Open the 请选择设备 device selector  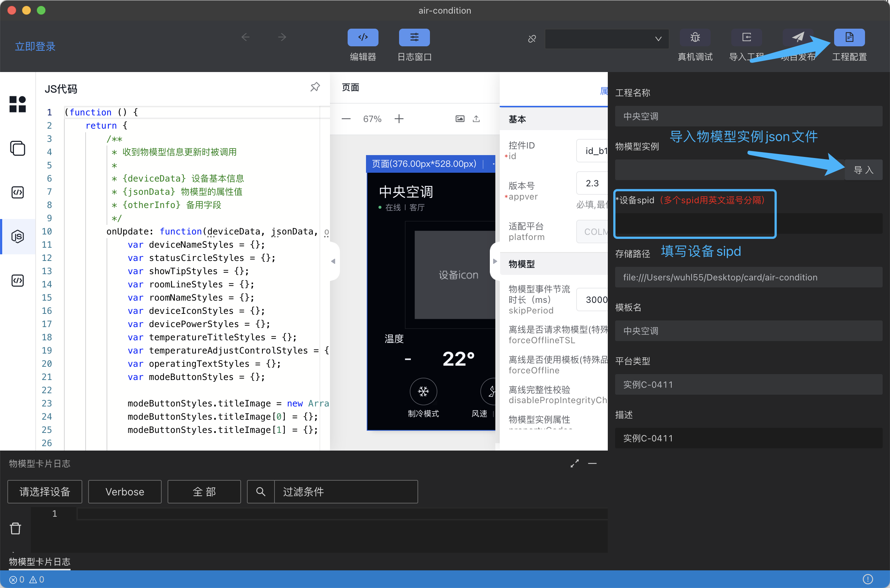click(44, 492)
